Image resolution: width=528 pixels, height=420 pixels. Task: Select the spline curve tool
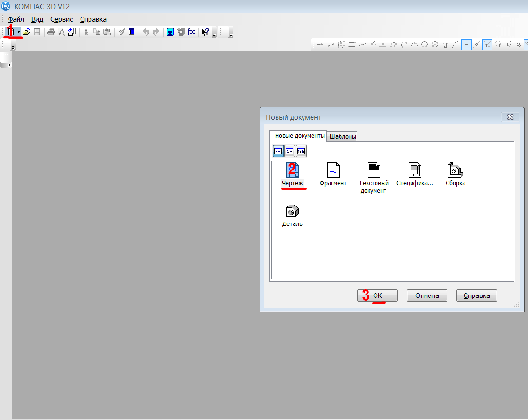341,45
